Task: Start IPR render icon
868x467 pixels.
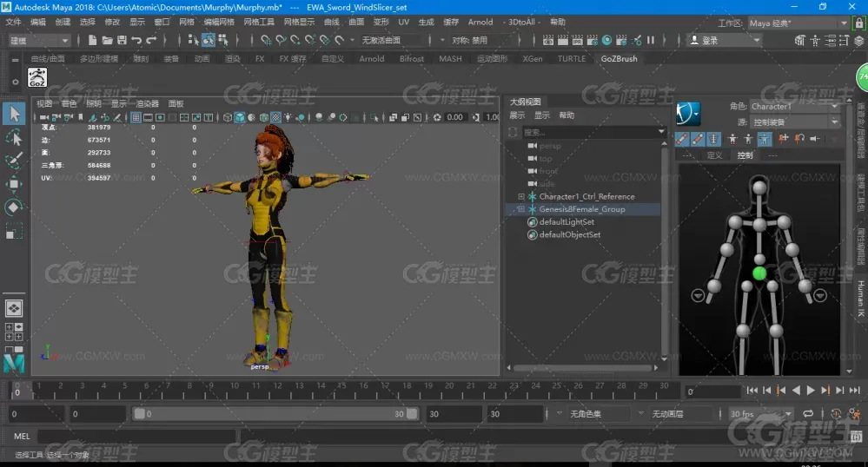Action: click(x=578, y=40)
